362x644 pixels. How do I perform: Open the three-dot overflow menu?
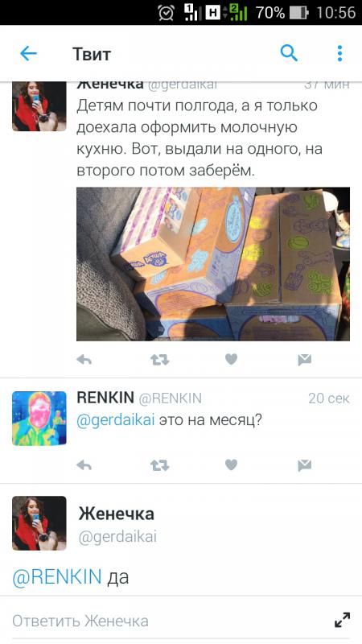(339, 53)
